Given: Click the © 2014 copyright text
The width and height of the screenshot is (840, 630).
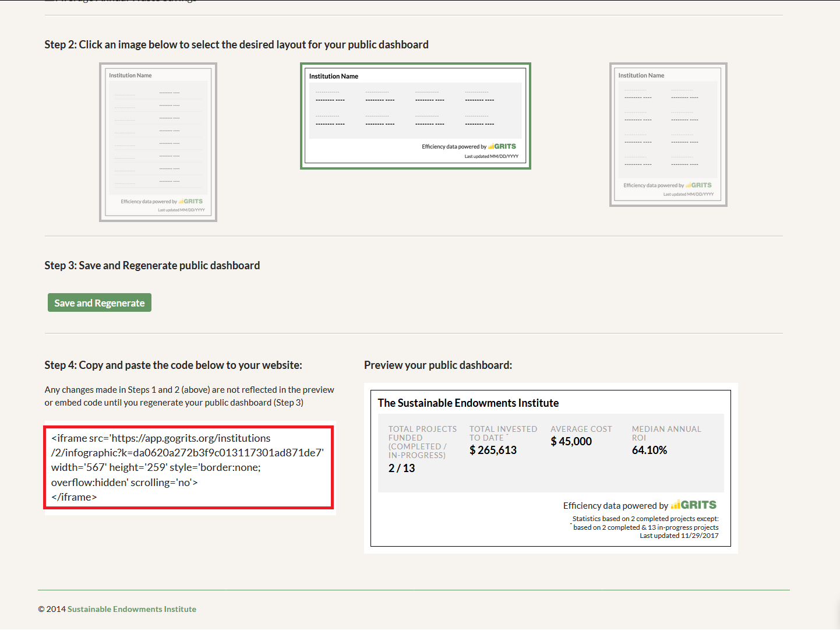Looking at the screenshot, I should (52, 609).
